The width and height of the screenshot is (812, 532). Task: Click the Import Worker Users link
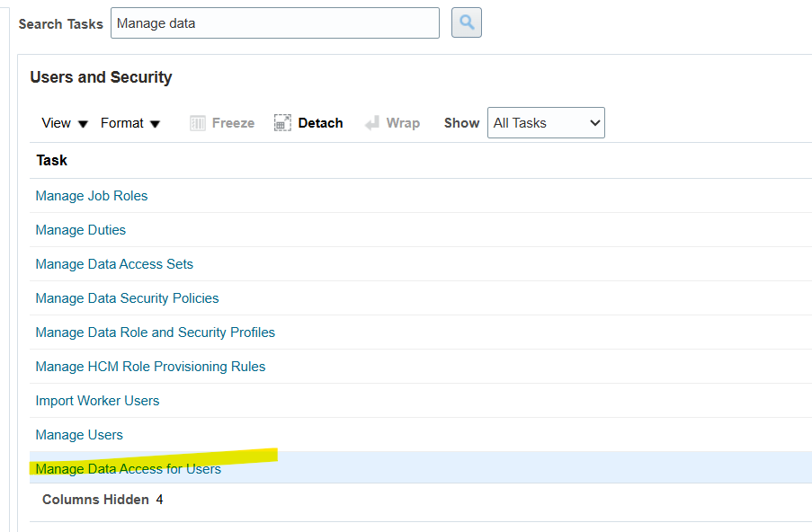(97, 401)
